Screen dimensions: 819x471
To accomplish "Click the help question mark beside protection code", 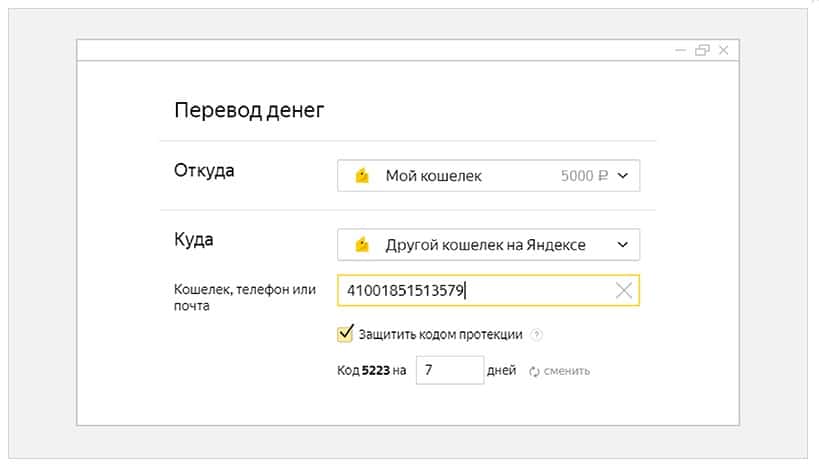I will [x=537, y=334].
